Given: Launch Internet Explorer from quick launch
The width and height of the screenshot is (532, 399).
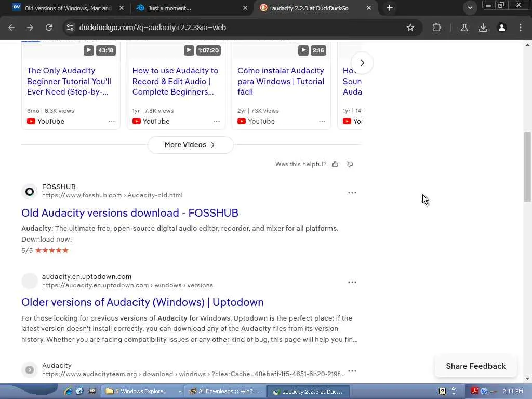Looking at the screenshot, I should coord(68,391).
